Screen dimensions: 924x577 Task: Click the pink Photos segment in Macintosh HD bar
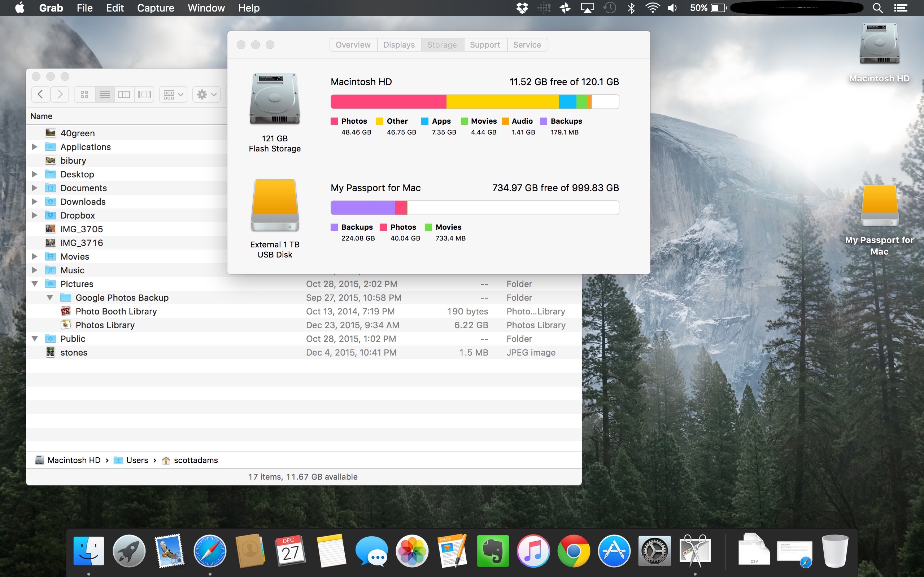point(388,102)
